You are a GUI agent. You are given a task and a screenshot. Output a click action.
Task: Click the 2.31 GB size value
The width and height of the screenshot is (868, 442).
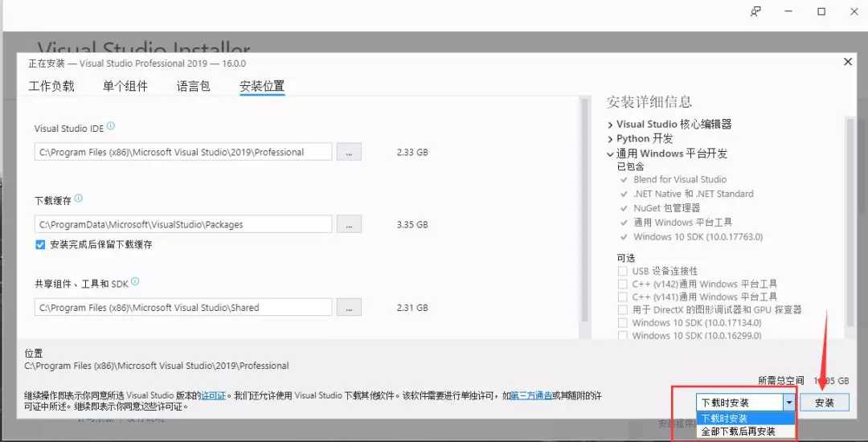coord(412,308)
